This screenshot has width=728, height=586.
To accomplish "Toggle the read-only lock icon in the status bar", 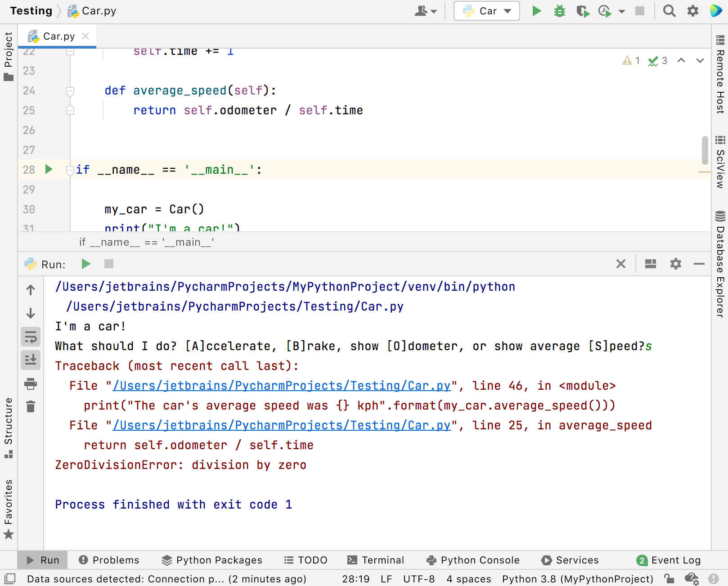I will point(669,579).
